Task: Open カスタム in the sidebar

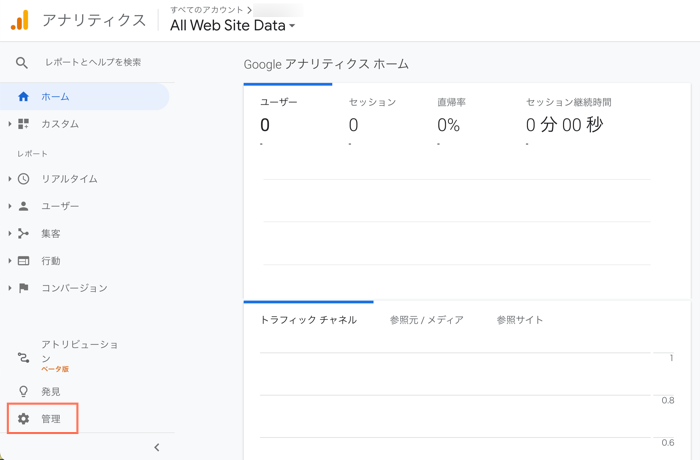Action: [x=60, y=124]
